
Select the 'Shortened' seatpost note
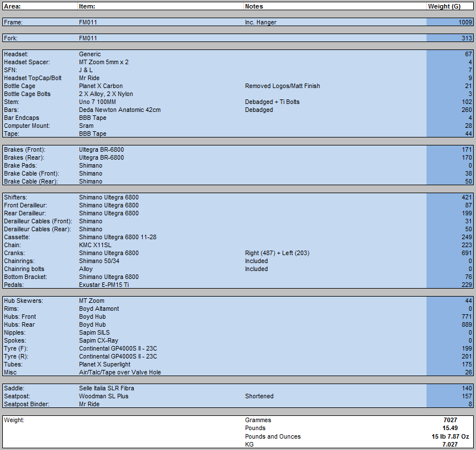259,396
